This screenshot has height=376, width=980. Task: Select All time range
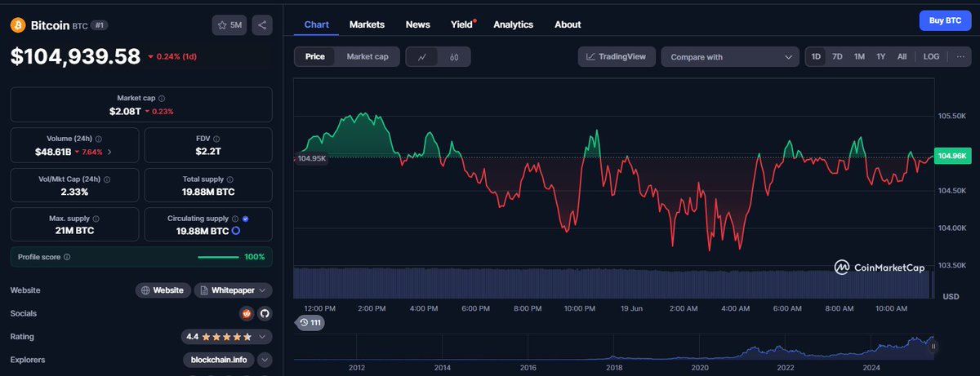pos(902,57)
